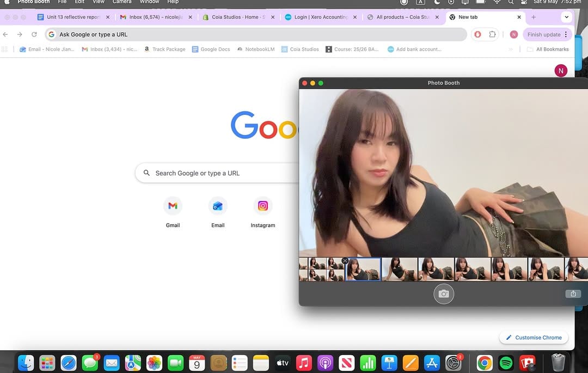Delete the selected thumbnail with its X badge
Viewport: 588px width, 373px height.
pos(345,260)
